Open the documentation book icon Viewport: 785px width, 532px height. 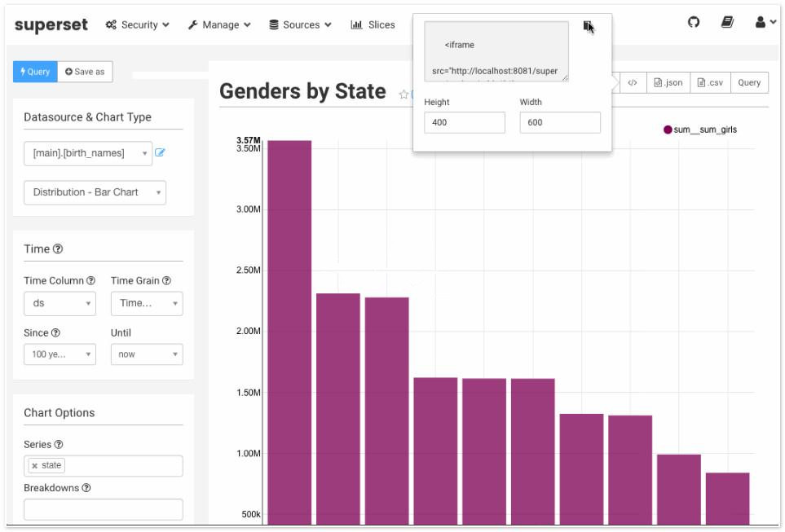coord(727,22)
